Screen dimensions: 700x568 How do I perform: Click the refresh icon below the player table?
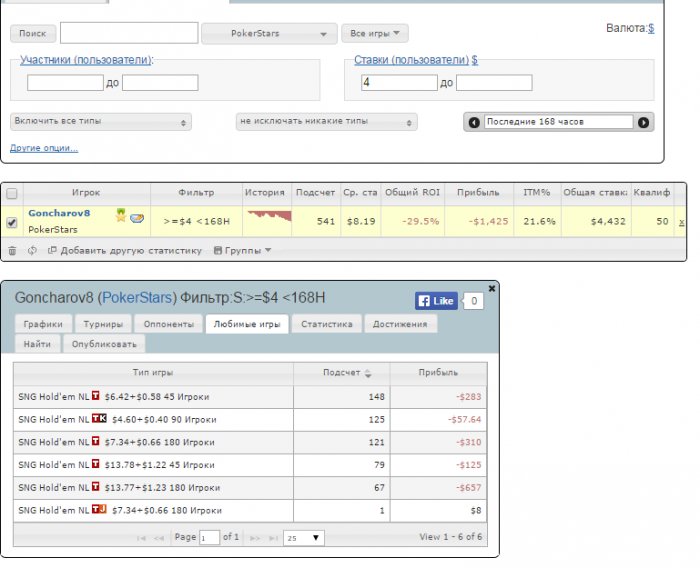(x=32, y=250)
